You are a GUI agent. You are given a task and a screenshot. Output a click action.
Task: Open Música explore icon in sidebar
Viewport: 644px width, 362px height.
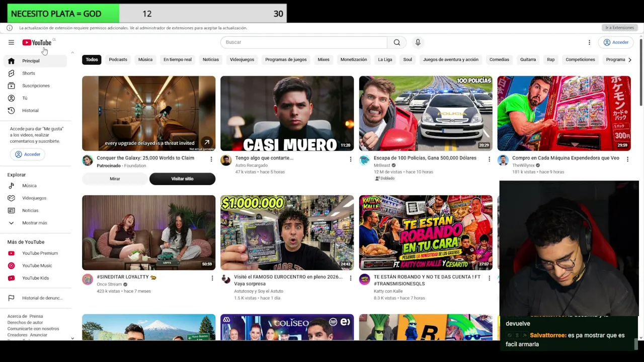(x=11, y=186)
